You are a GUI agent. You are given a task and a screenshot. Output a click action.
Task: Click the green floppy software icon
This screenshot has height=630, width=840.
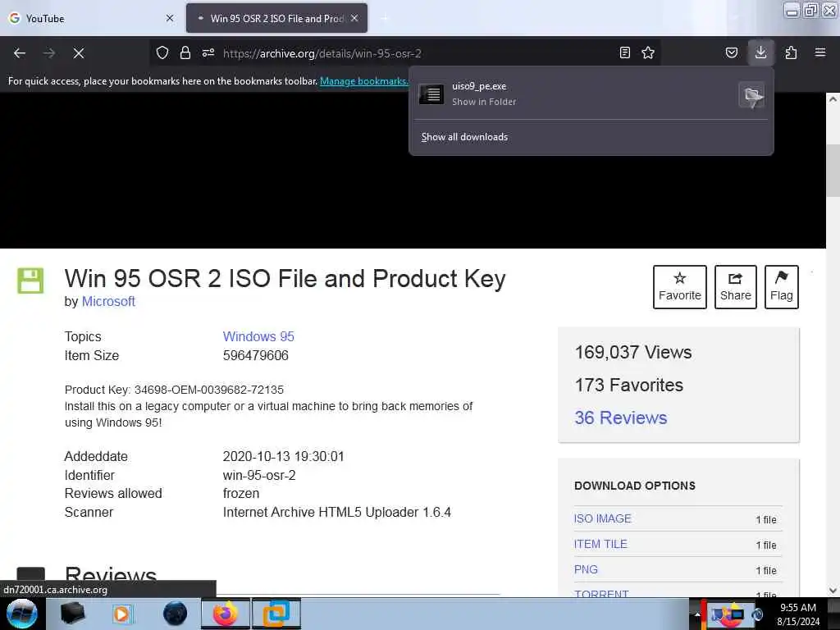[30, 281]
